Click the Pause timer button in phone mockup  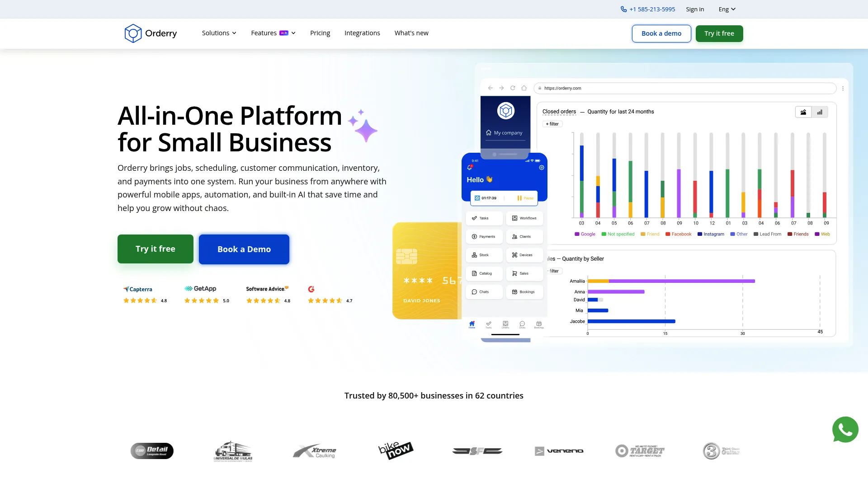pos(525,198)
